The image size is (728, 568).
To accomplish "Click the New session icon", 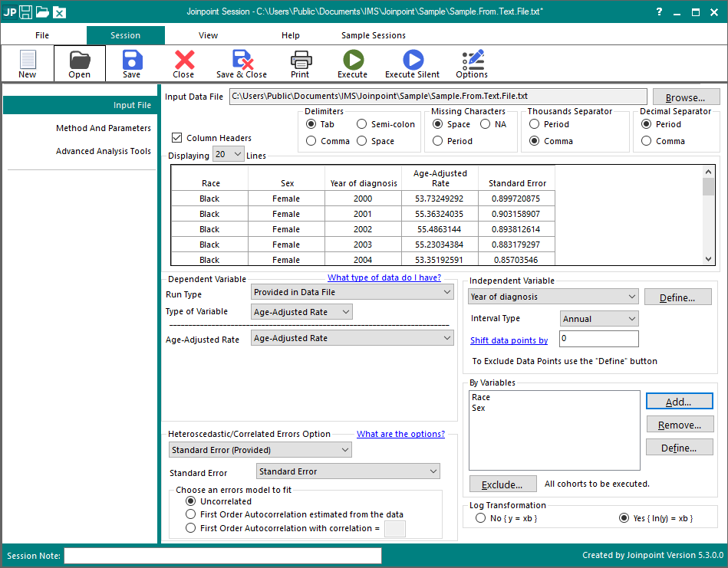I will coord(28,63).
